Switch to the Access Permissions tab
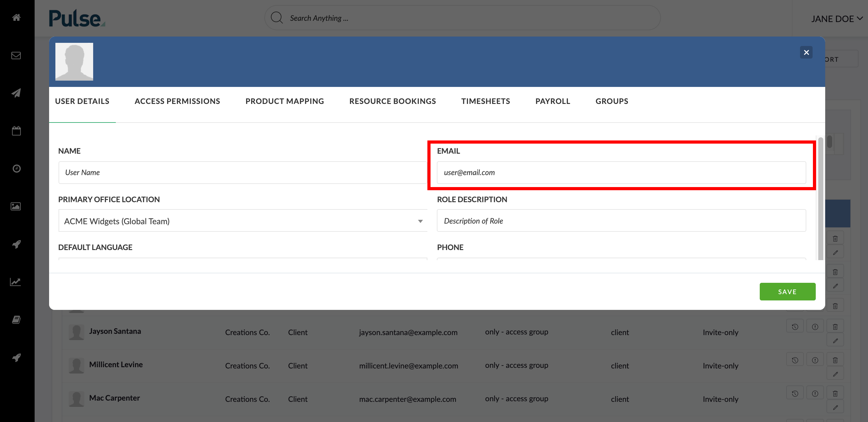Screen dimensions: 868x422 click(x=177, y=101)
